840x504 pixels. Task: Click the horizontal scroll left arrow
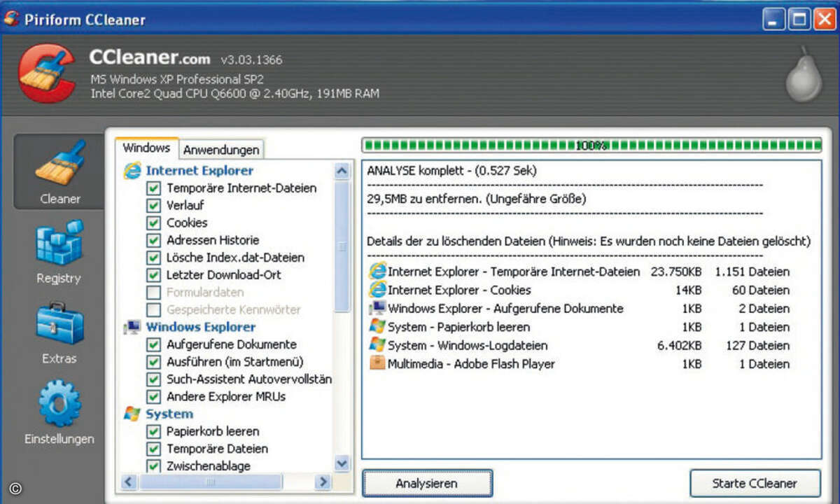tap(129, 482)
